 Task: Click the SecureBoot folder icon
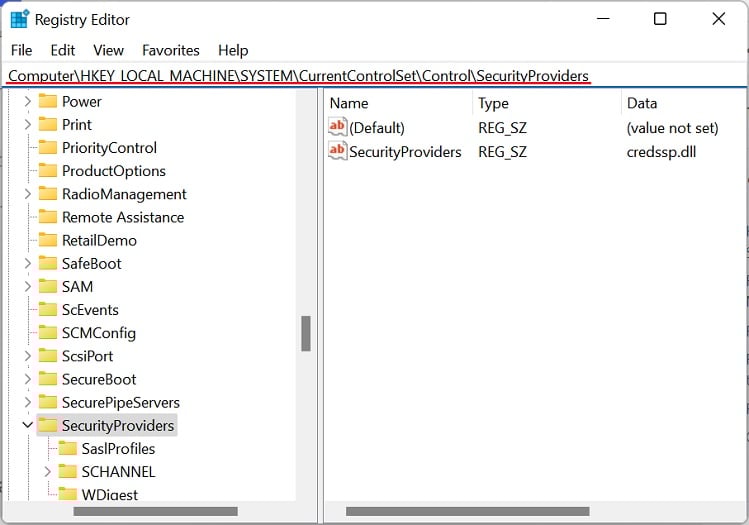coord(47,379)
